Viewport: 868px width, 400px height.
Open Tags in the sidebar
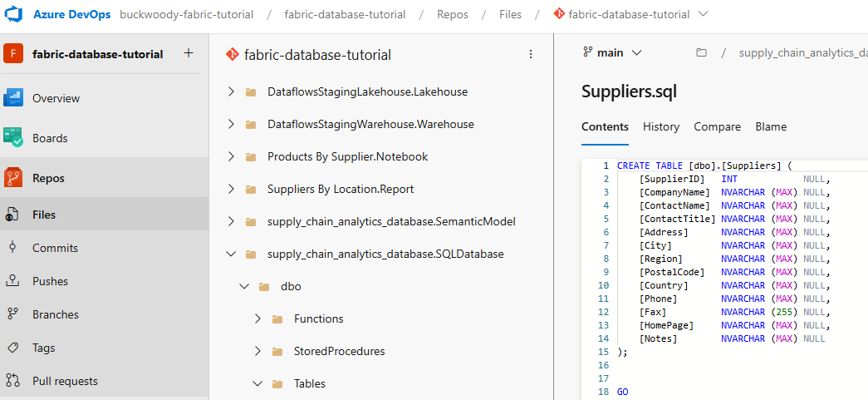(43, 348)
